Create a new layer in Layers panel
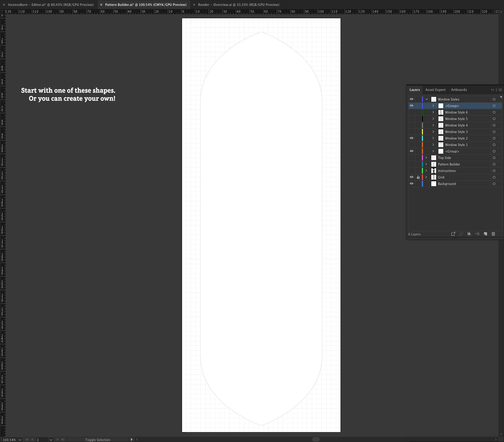Viewport: 504px width, 442px height. pyautogui.click(x=485, y=234)
